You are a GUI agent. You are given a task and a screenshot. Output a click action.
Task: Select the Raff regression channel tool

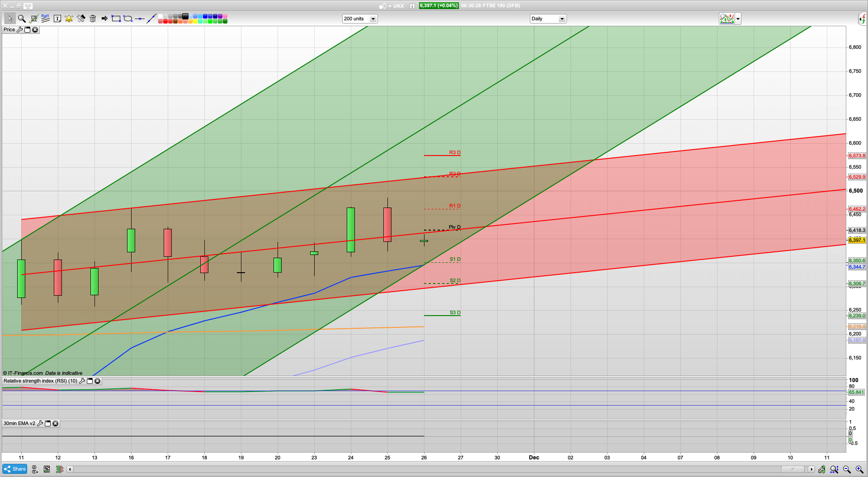point(45,19)
